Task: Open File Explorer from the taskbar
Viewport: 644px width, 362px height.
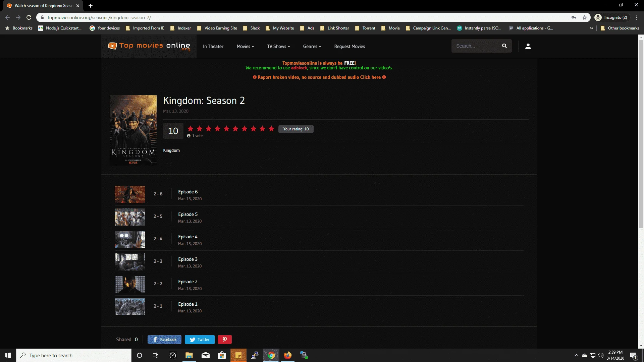Action: click(189, 355)
